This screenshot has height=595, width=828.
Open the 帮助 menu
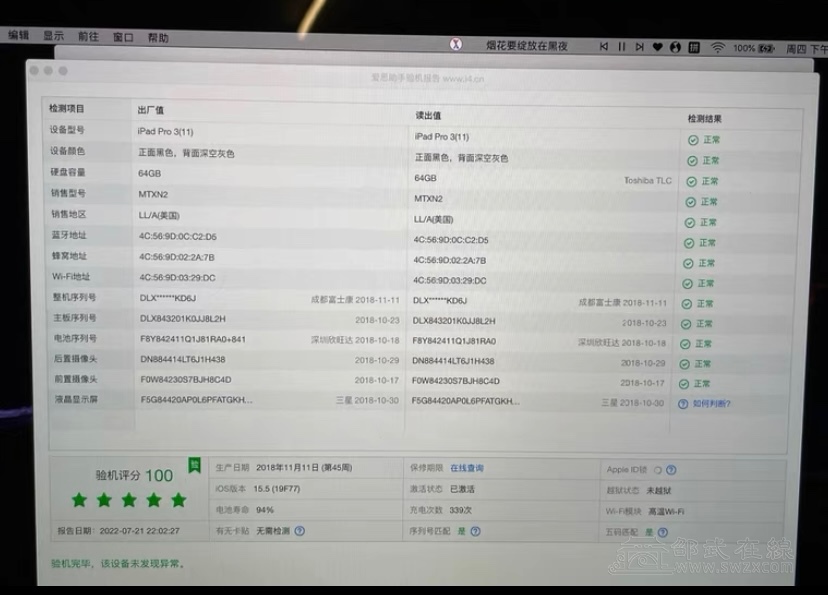(158, 38)
